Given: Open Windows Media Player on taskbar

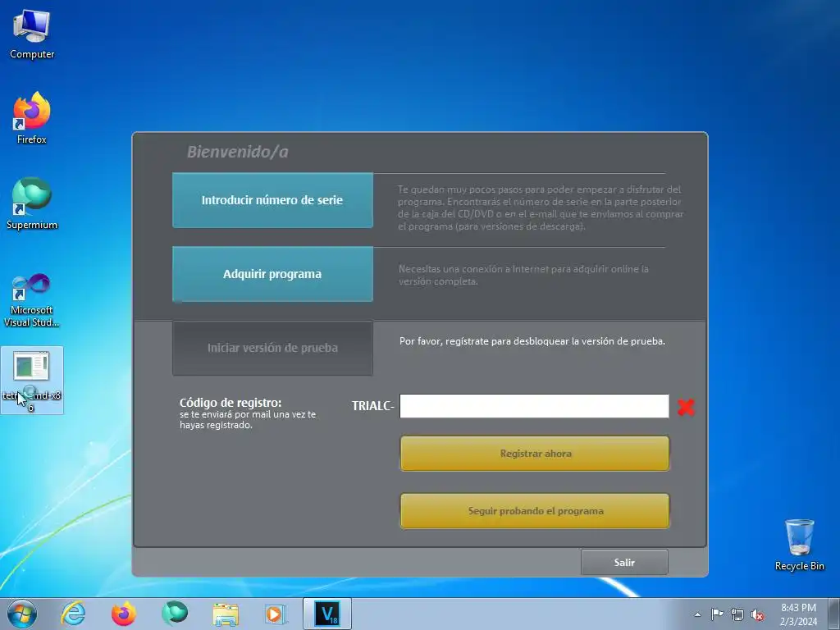Looking at the screenshot, I should (276, 614).
